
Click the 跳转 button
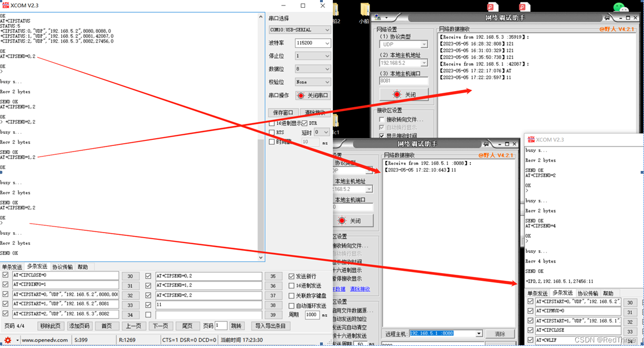[x=236, y=326]
